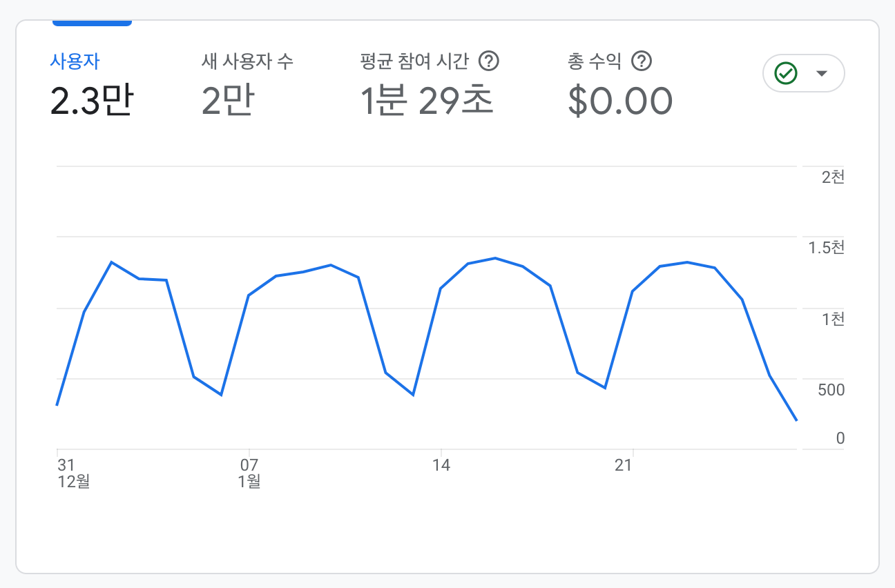This screenshot has width=895, height=588.
Task: Click the 2만 new users value
Action: pyautogui.click(x=228, y=101)
